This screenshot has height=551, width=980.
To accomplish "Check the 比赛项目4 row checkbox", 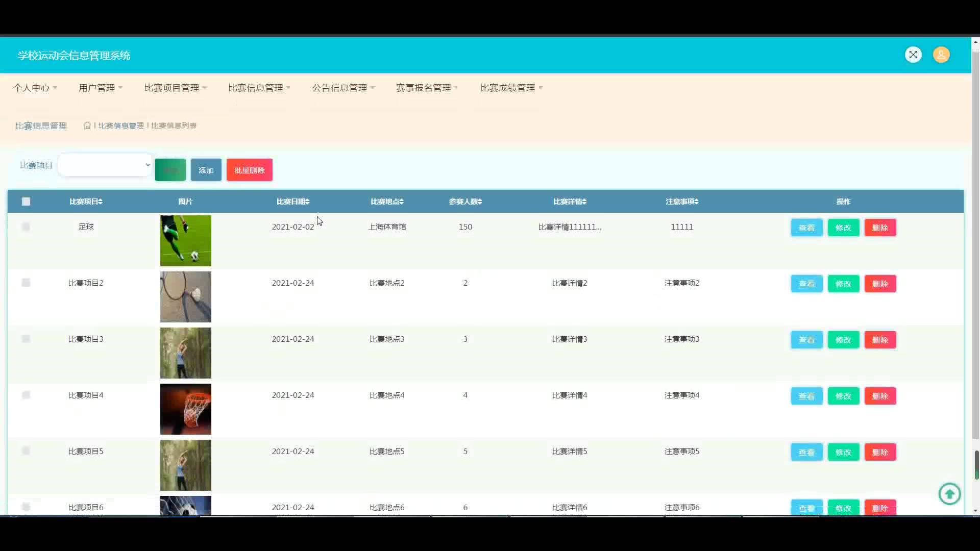I will [x=26, y=395].
